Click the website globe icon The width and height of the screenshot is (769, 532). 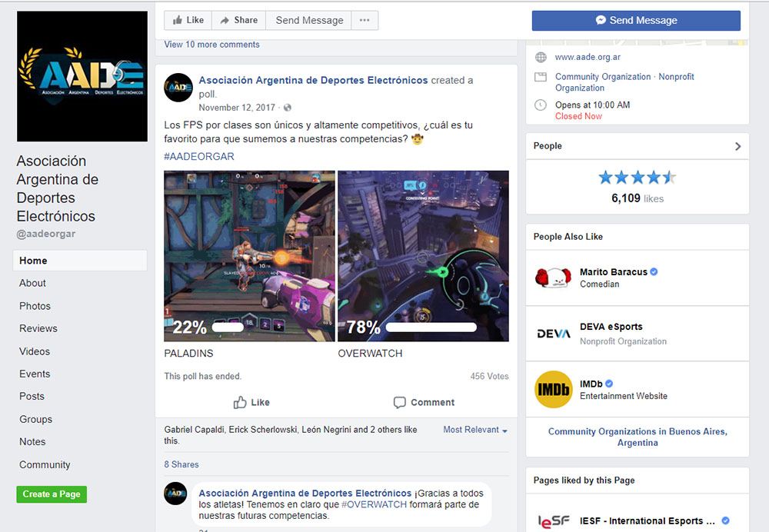point(541,58)
